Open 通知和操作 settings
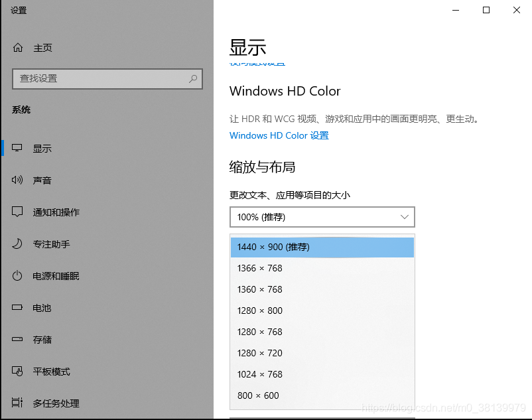Image resolution: width=532 pixels, height=420 pixels. tap(56, 212)
